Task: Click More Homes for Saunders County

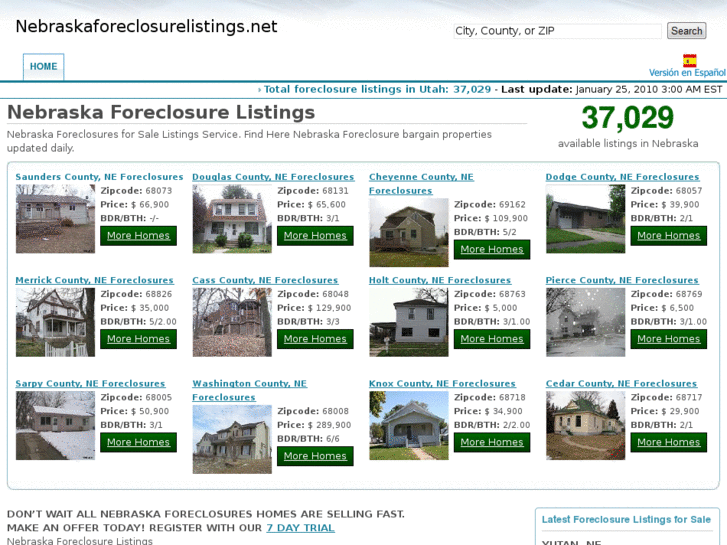Action: tap(138, 236)
